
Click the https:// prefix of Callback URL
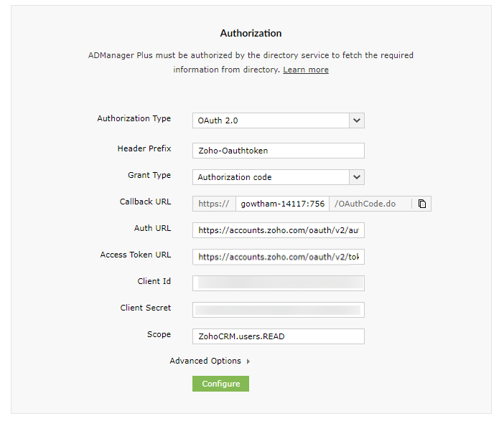pyautogui.click(x=214, y=204)
